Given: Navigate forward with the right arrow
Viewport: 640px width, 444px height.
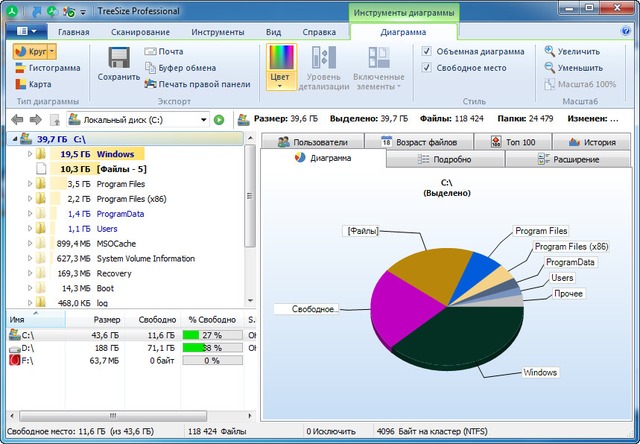Looking at the screenshot, I should pos(36,120).
